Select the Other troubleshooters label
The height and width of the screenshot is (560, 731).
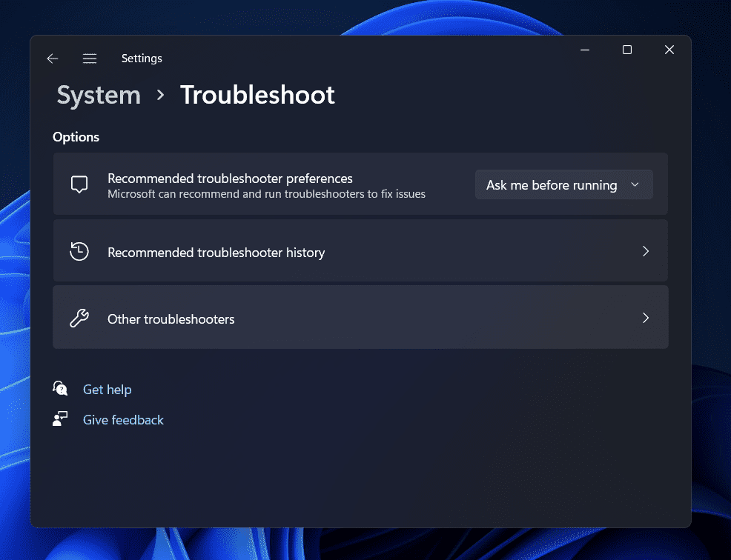[171, 319]
